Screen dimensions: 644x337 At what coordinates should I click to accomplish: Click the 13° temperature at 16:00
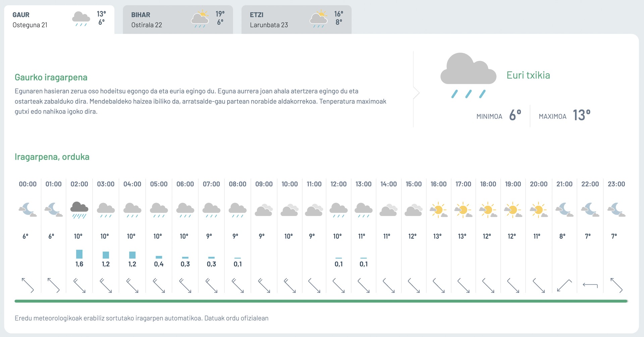point(437,236)
